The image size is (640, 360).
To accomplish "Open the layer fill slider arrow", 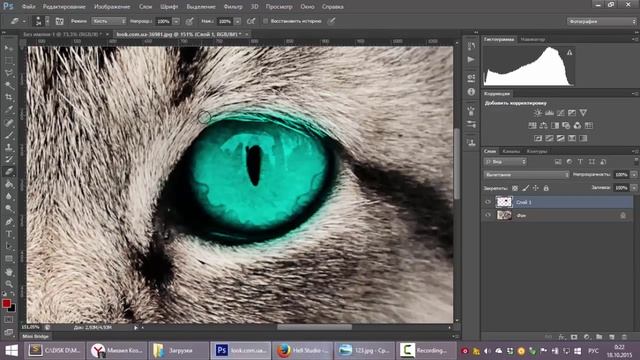I will (634, 188).
